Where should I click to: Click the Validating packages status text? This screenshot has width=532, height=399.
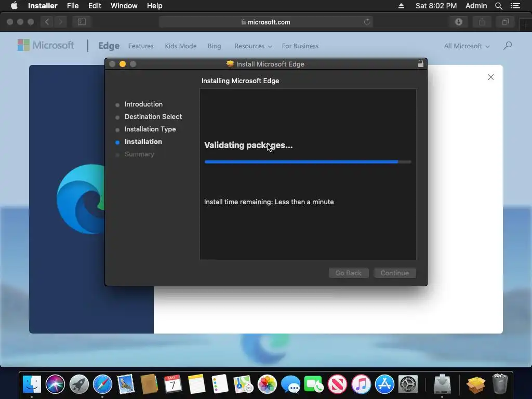click(x=248, y=145)
